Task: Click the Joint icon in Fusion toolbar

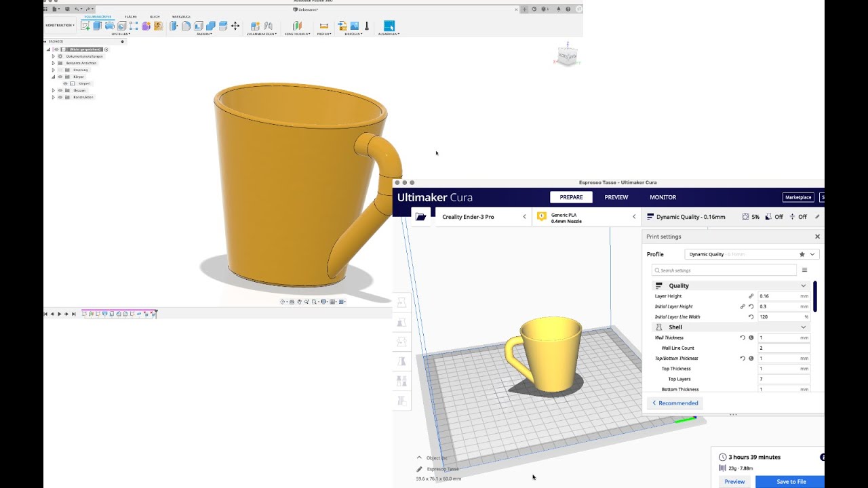Action: (x=269, y=26)
